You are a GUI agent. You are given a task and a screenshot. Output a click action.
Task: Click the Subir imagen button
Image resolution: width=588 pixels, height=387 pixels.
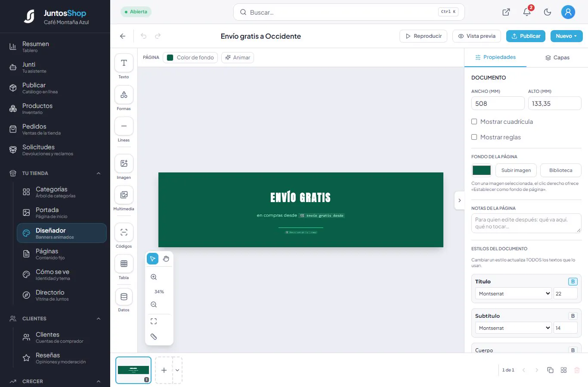pos(516,170)
